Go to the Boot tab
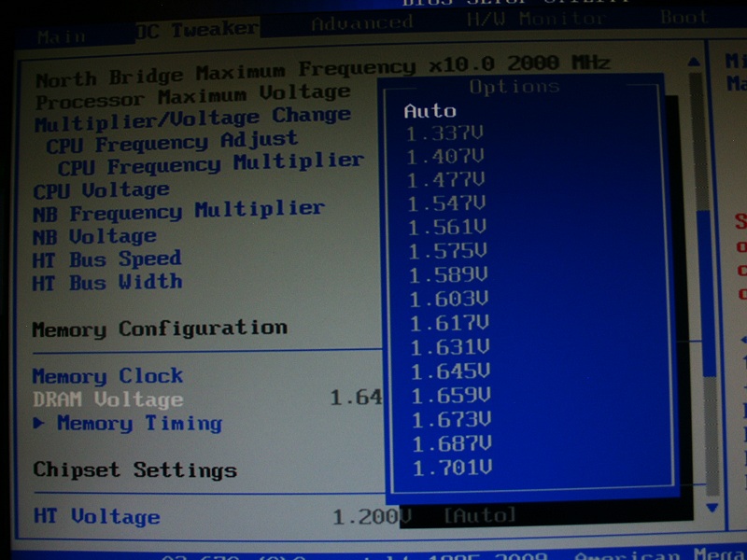Screen dimensions: 747x560 click(x=684, y=18)
